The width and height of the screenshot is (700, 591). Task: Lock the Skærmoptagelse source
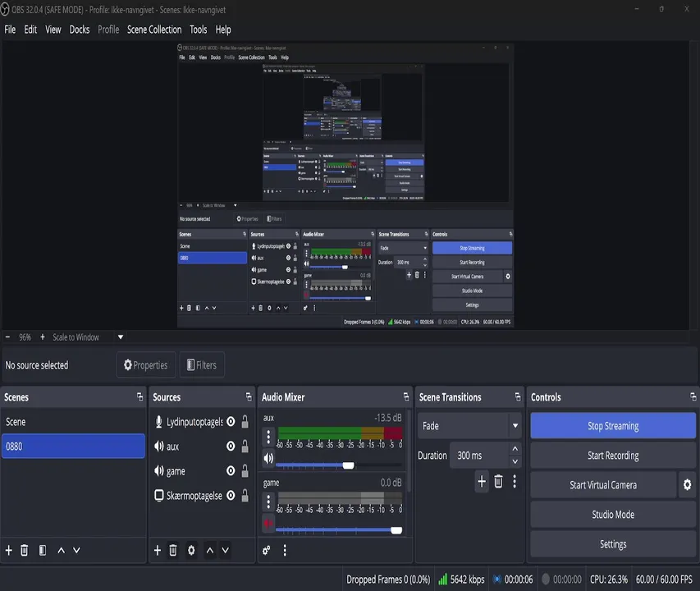pyautogui.click(x=245, y=496)
